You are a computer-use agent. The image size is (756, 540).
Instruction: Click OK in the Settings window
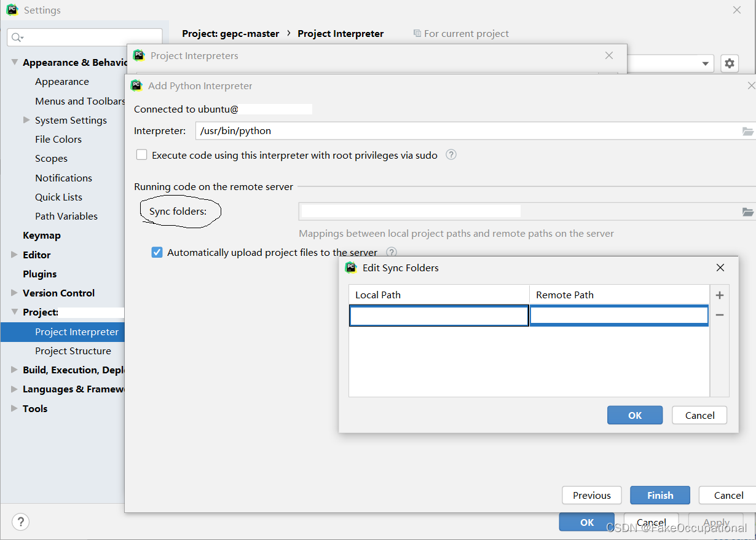point(587,522)
